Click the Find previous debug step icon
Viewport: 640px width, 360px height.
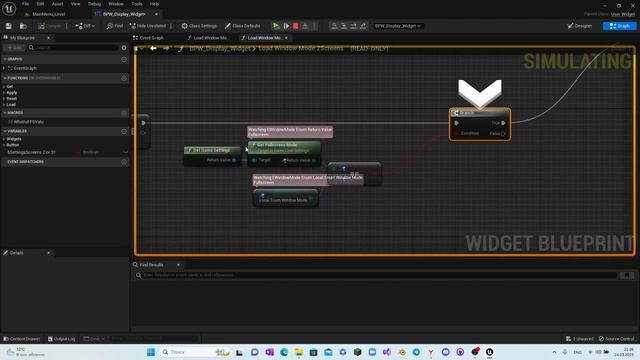pyautogui.click(x=334, y=26)
